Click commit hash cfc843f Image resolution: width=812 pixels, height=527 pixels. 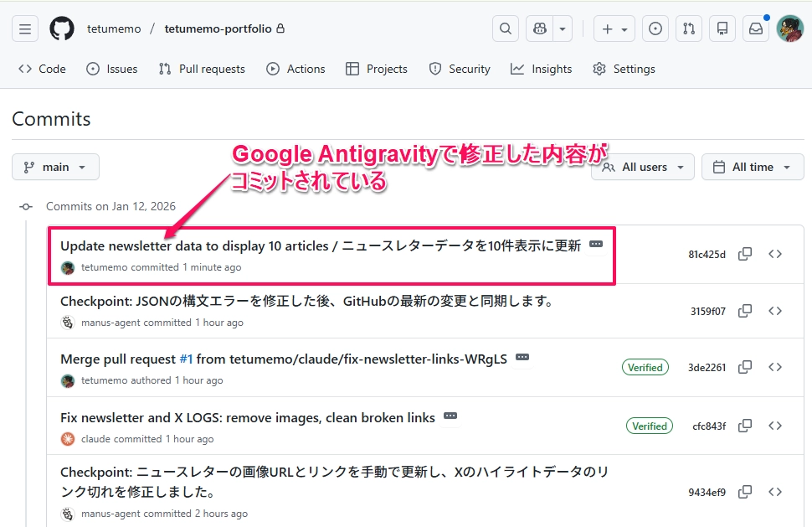(709, 426)
